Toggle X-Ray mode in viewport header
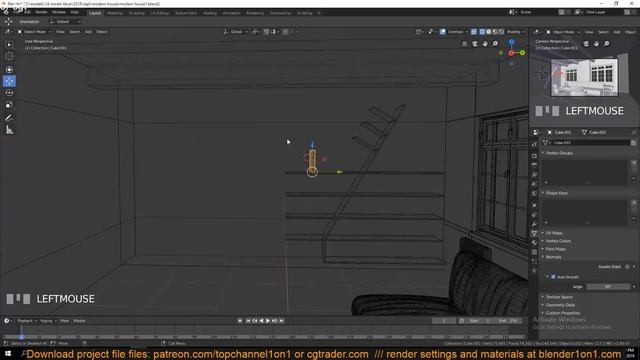 coord(474,32)
